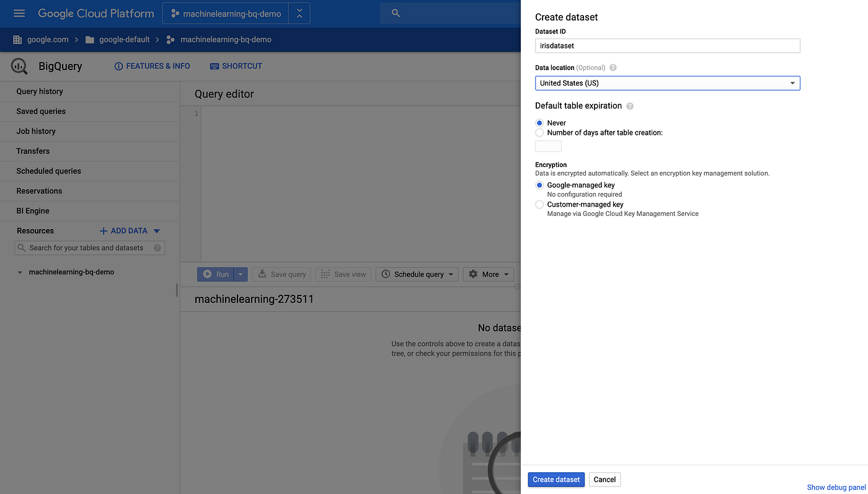Click the X icon on the project selector
Viewport: 868px width, 494px height.
pos(299,12)
